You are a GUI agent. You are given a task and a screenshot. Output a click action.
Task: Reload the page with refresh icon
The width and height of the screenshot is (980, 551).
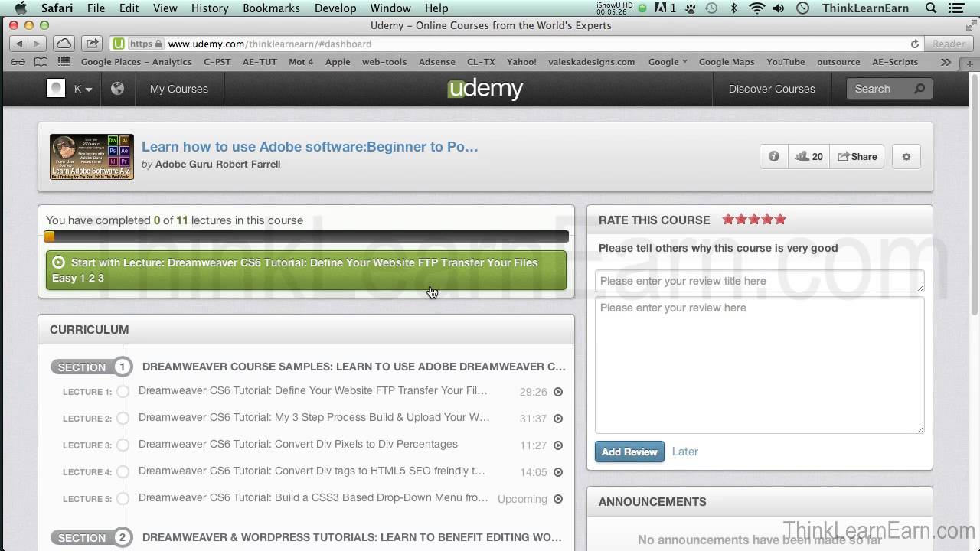pyautogui.click(x=914, y=44)
